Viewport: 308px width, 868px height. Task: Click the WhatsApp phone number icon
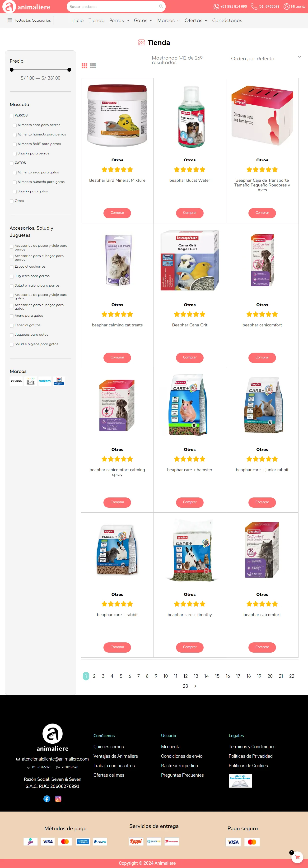(x=216, y=6)
